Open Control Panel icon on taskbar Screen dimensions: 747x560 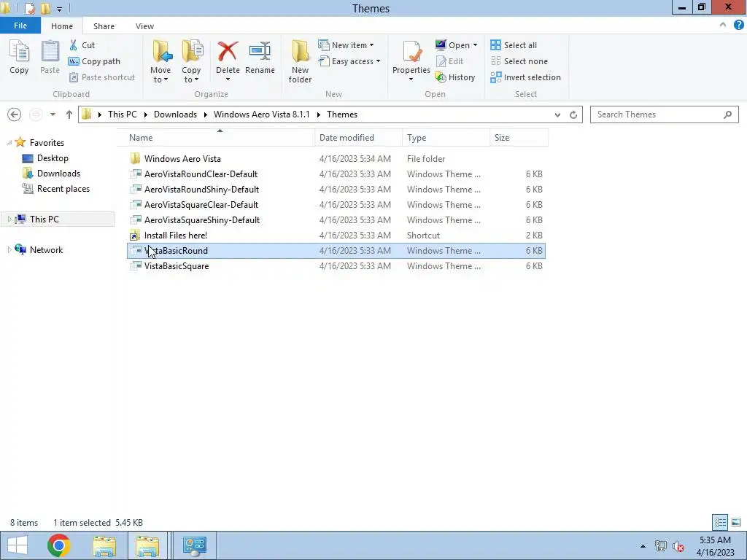point(194,545)
